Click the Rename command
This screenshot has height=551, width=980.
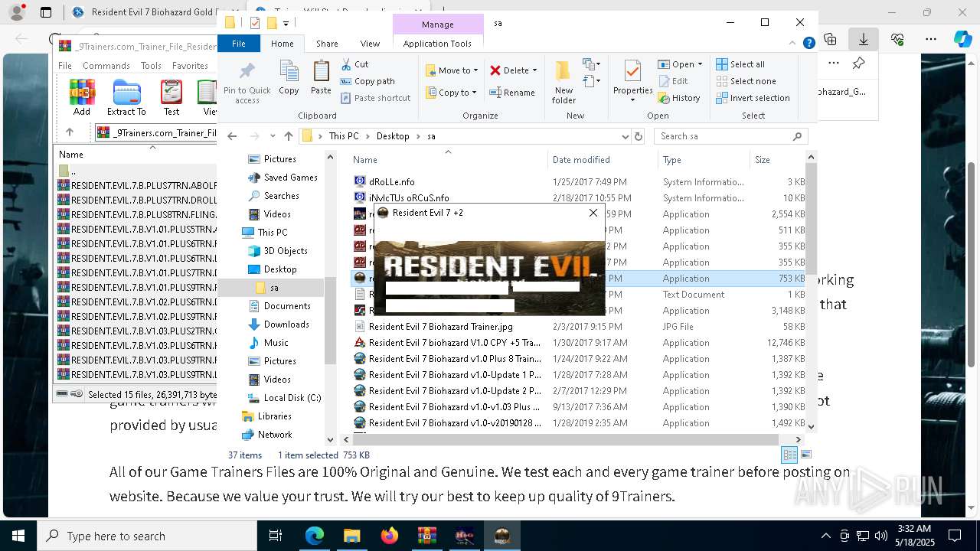click(512, 93)
